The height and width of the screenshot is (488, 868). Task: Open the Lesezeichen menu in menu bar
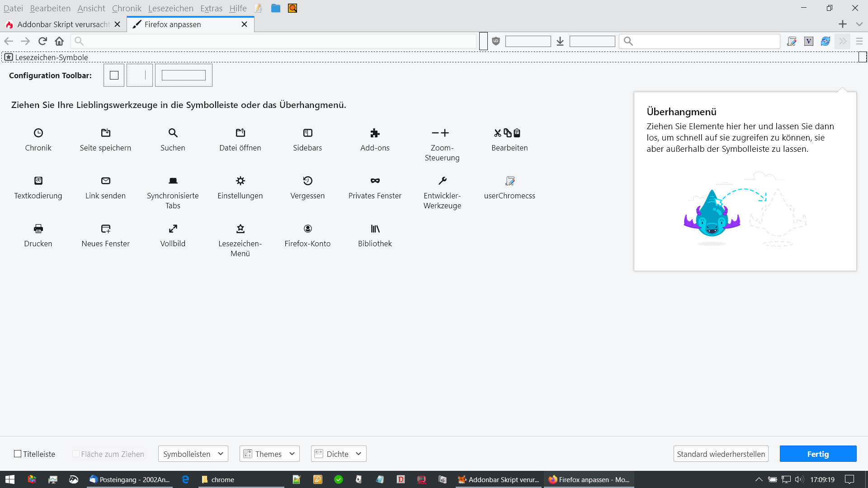170,8
